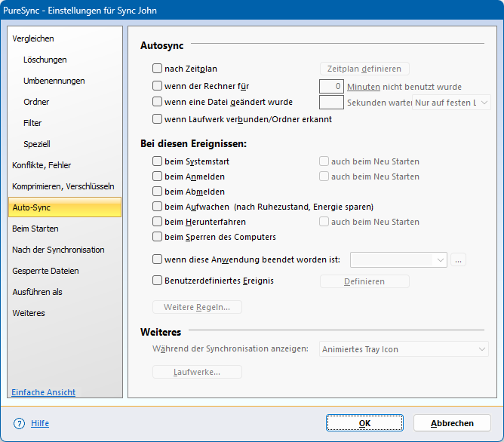
Task: Click the Hilfe question mark icon
Action: (19, 423)
